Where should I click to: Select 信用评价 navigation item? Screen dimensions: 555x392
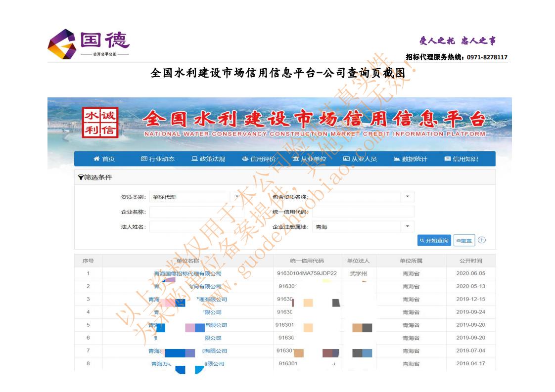point(259,159)
